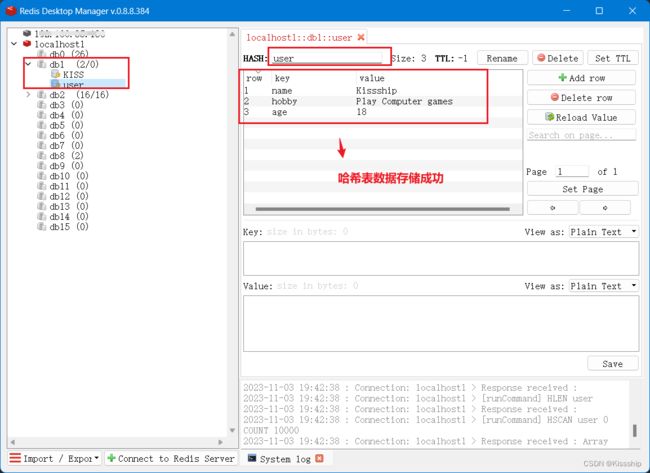Click the system log vertical scrollbar thumb

(634, 430)
